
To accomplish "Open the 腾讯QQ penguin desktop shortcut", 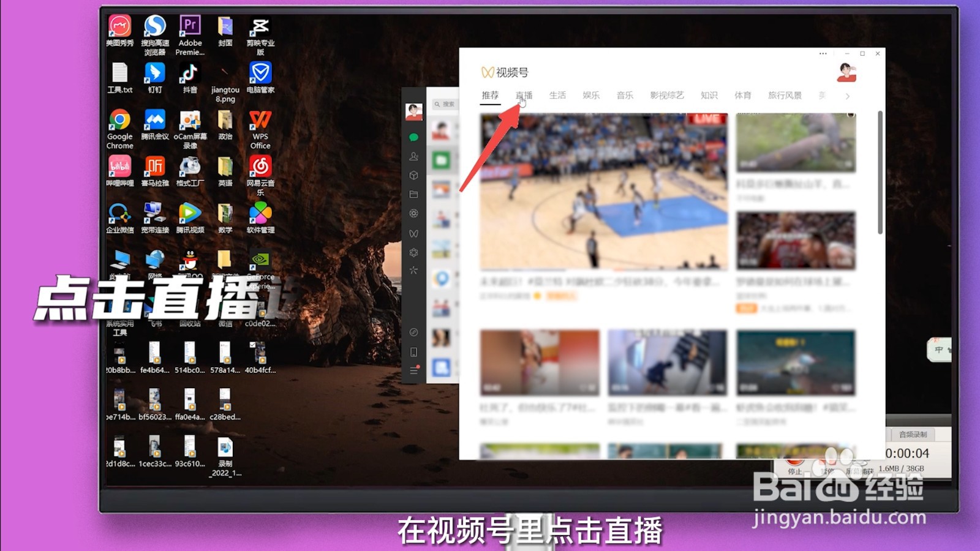I will (x=190, y=263).
